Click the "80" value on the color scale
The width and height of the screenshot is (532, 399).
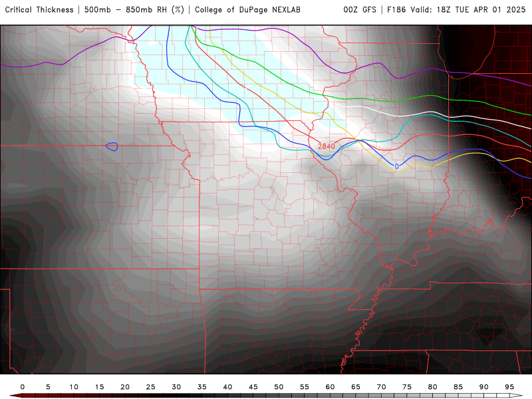432,387
